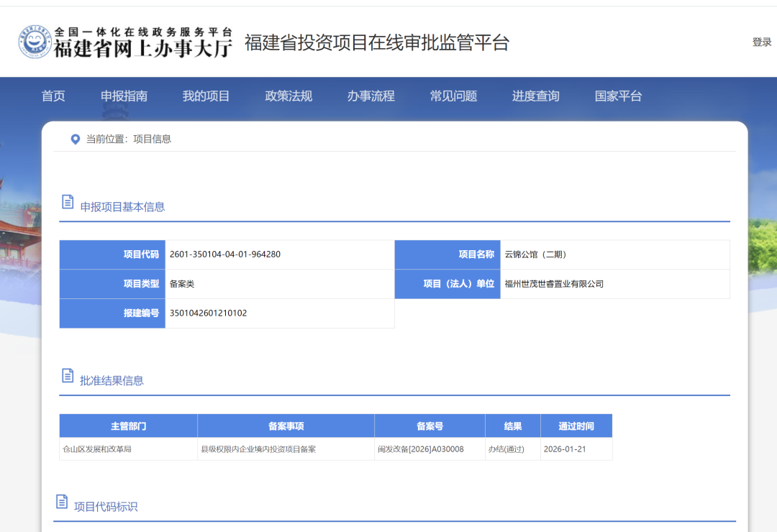Open the 首页 navigation item

coord(54,96)
